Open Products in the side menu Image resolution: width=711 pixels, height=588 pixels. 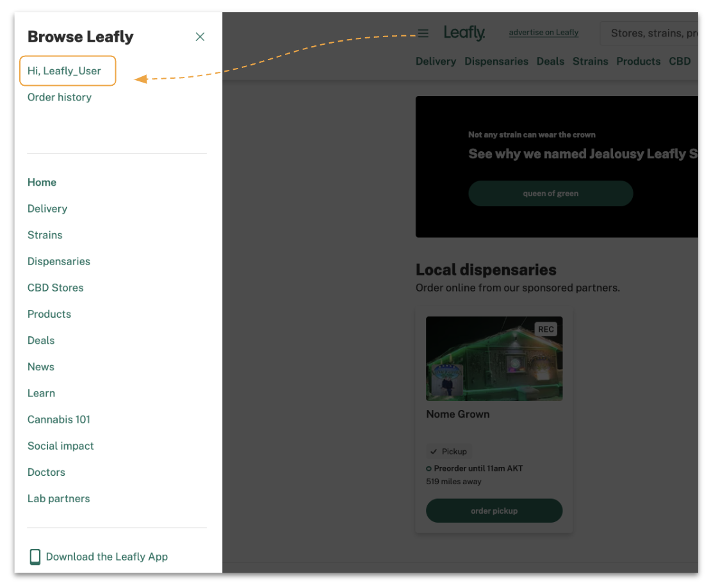pos(49,314)
